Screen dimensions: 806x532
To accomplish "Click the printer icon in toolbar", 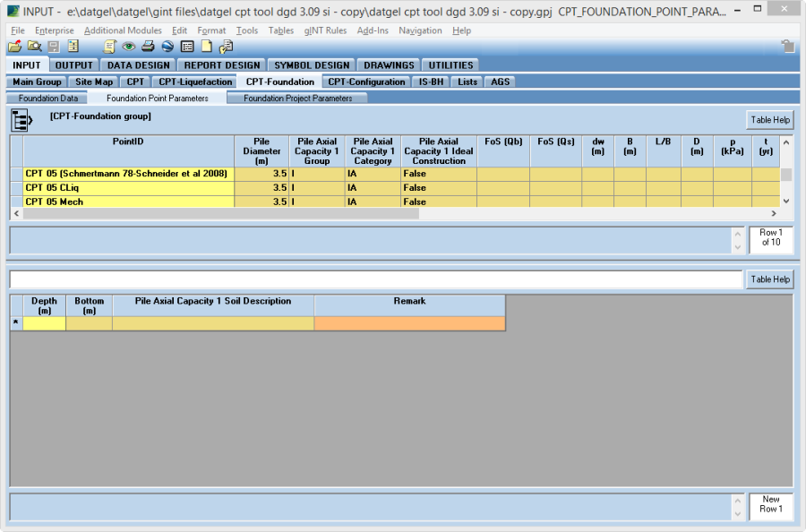I will click(x=148, y=47).
